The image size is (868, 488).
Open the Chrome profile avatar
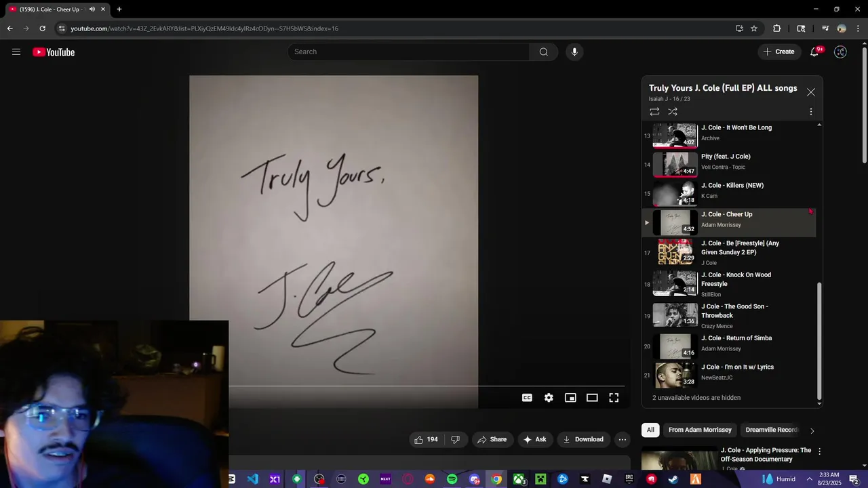coord(842,28)
